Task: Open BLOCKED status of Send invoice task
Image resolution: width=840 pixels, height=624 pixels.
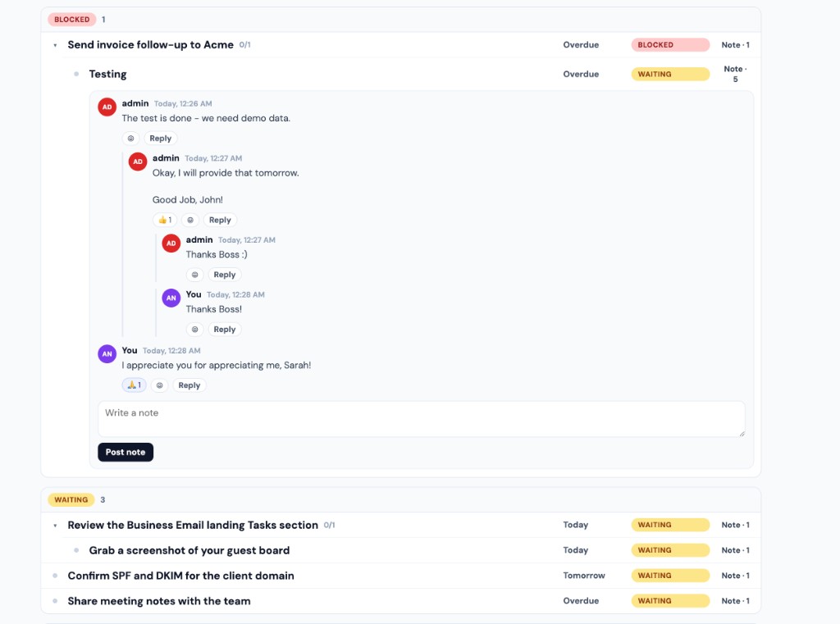Action: [x=670, y=45]
